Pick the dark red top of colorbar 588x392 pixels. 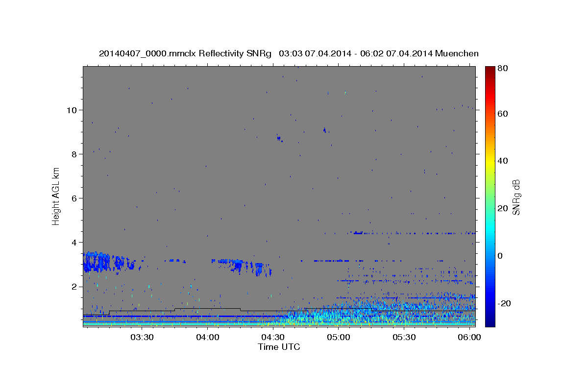pyautogui.click(x=490, y=71)
